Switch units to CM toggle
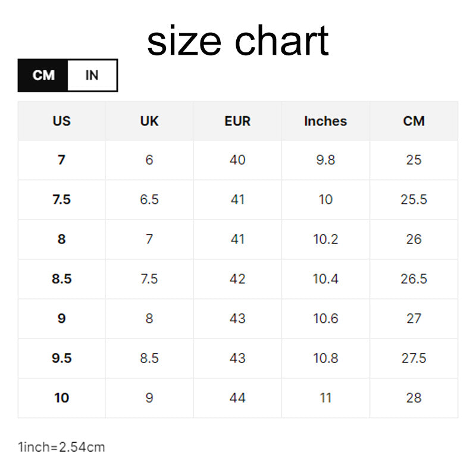Image resolution: width=476 pixels, height=476 pixels. pos(43,76)
